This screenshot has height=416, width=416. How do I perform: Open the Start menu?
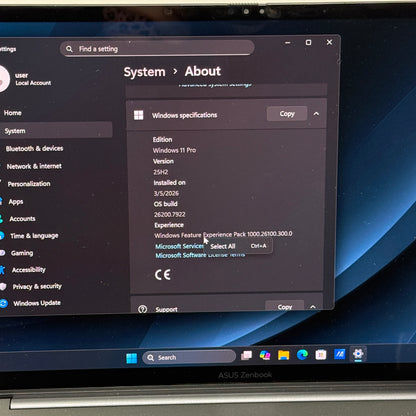(132, 358)
